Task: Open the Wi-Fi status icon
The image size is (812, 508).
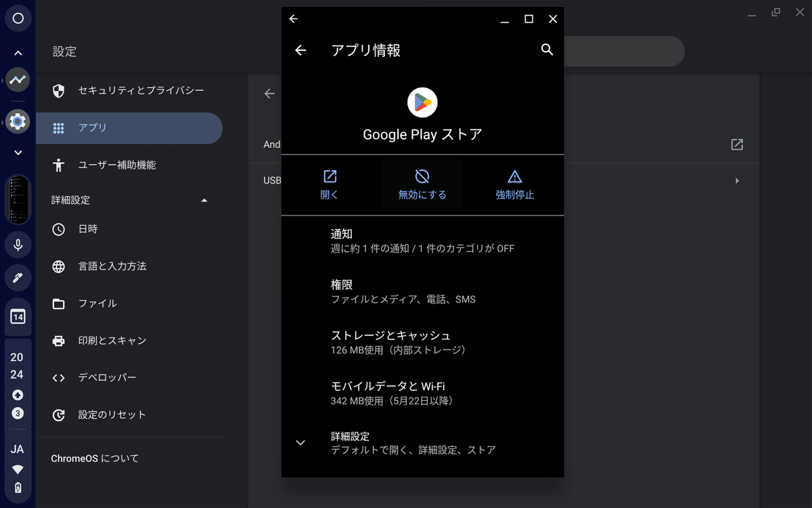Action: (x=18, y=469)
